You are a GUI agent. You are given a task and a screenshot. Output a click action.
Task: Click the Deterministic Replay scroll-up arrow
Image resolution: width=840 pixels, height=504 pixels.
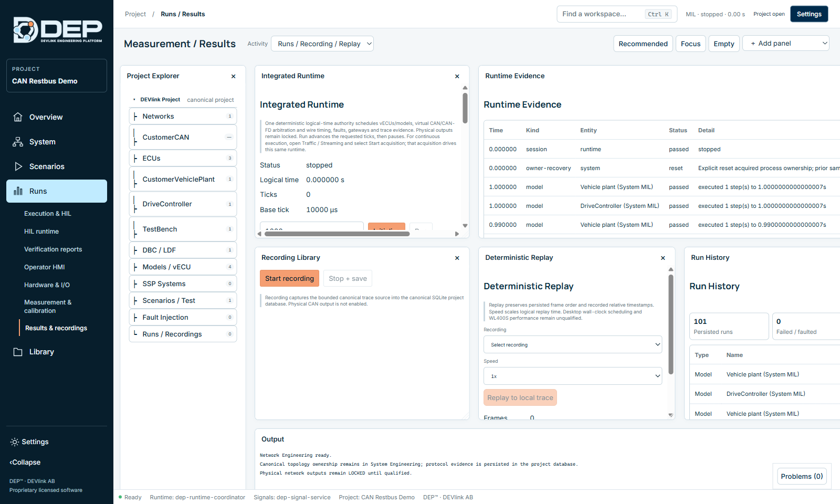pyautogui.click(x=671, y=269)
